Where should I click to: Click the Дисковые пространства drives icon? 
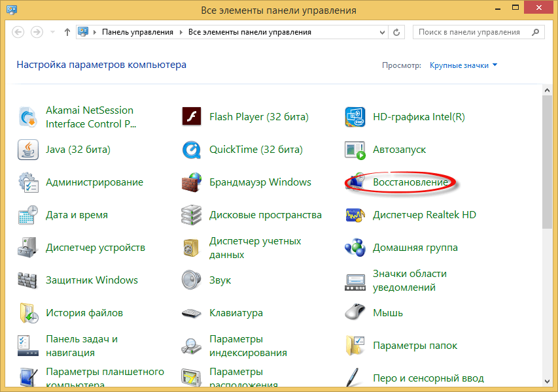tap(192, 215)
